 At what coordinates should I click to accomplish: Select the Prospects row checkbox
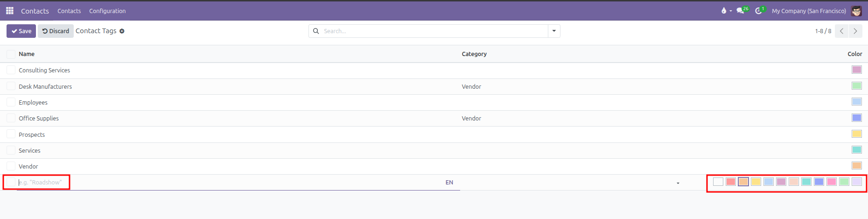tap(11, 134)
